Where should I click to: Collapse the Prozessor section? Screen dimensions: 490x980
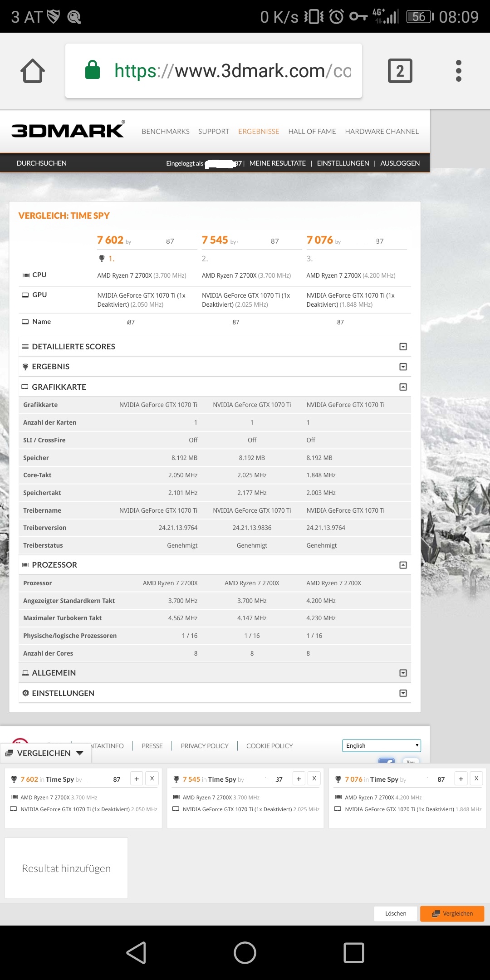pyautogui.click(x=403, y=565)
